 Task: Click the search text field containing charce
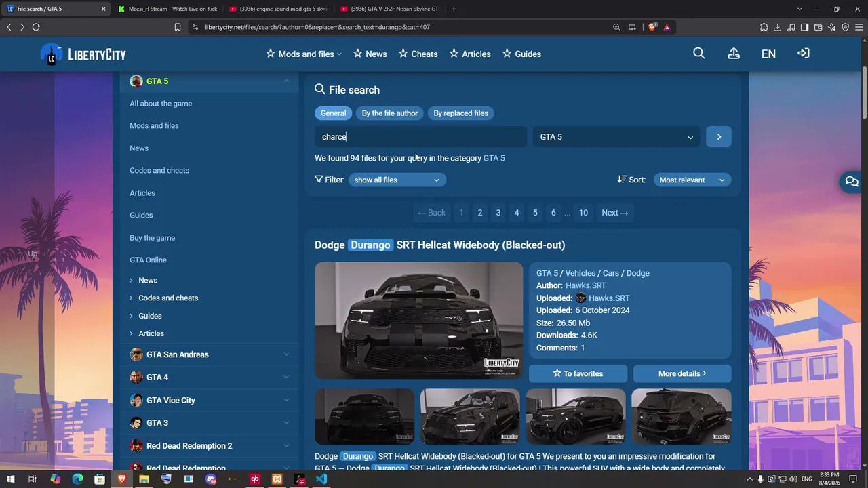click(420, 137)
